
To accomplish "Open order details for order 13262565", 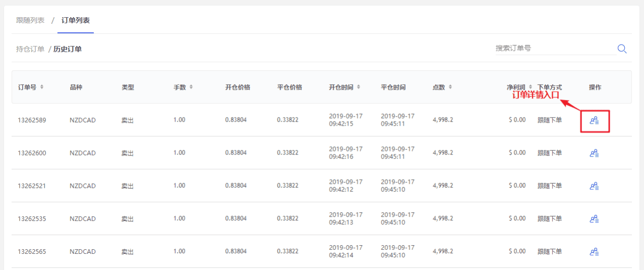I will (x=594, y=251).
